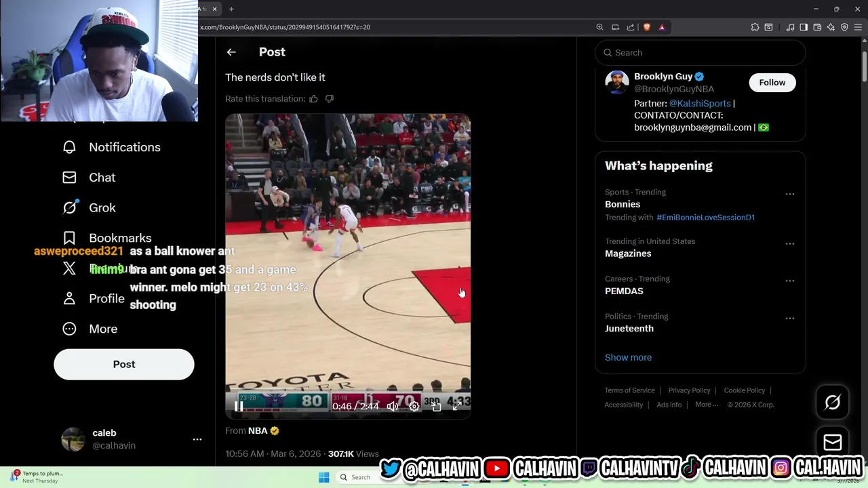This screenshot has height=488, width=868.
Task: Open more options for PEMDAS trend
Action: pos(790,281)
